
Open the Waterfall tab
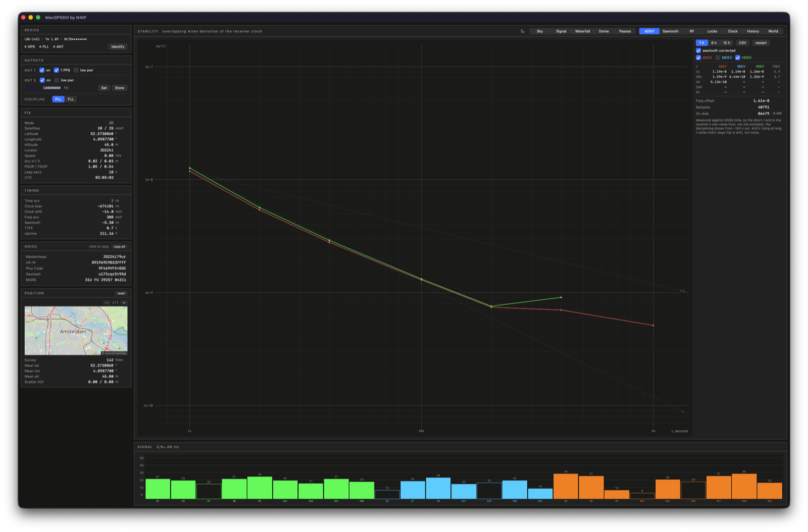pos(582,31)
